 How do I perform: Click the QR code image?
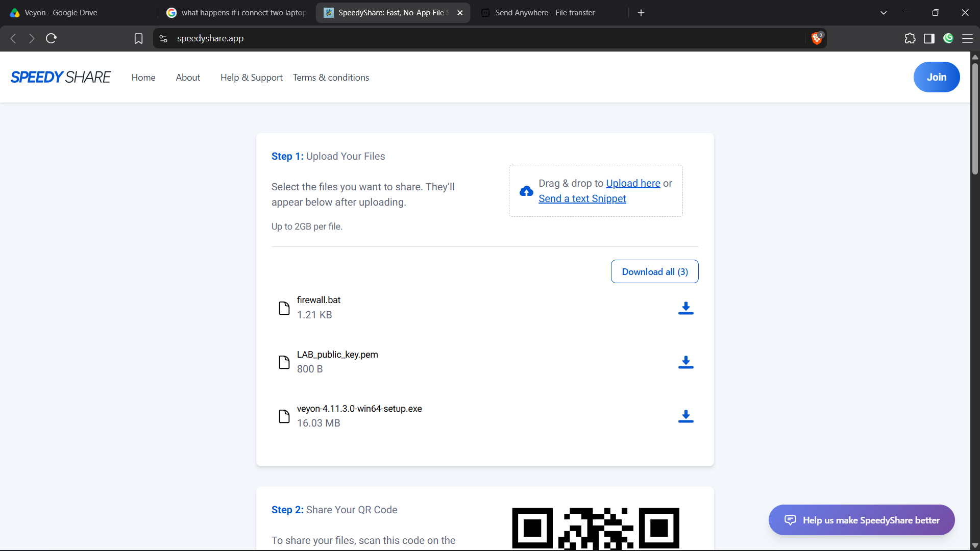pos(596,528)
